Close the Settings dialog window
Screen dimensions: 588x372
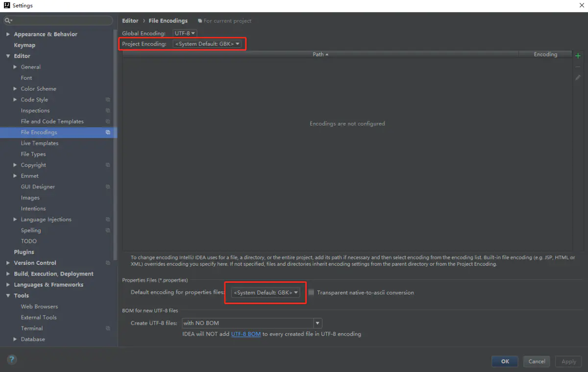(x=581, y=5)
